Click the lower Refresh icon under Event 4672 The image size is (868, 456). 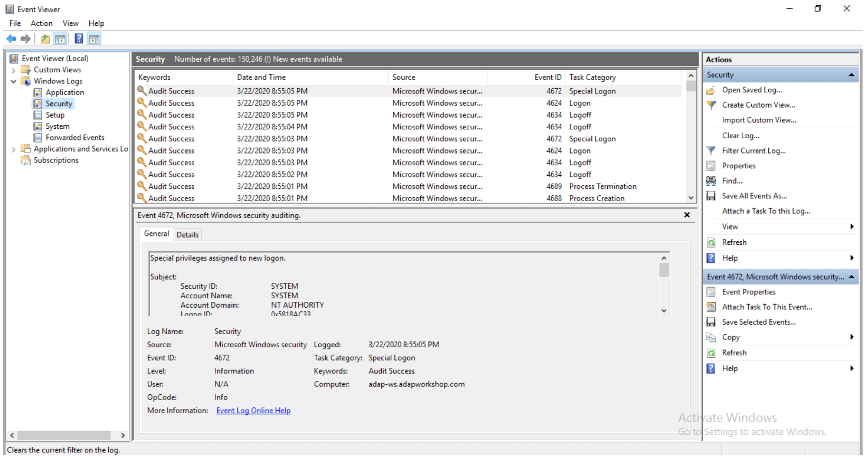pyautogui.click(x=711, y=353)
